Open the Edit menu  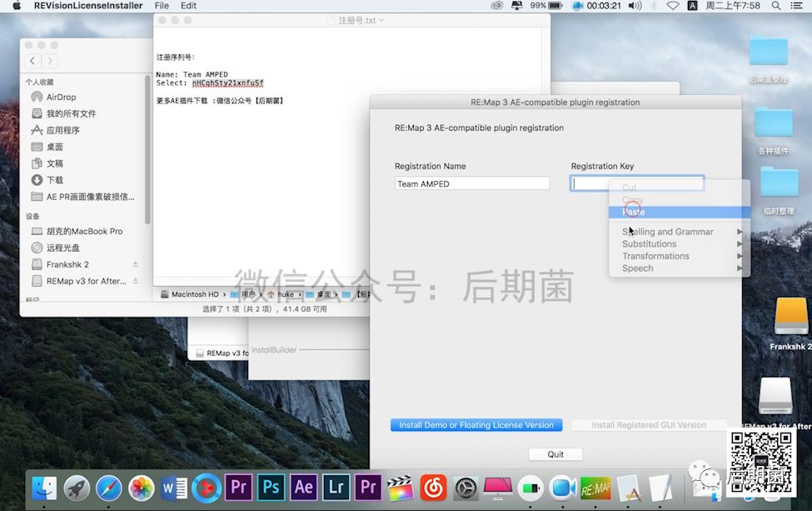(188, 6)
